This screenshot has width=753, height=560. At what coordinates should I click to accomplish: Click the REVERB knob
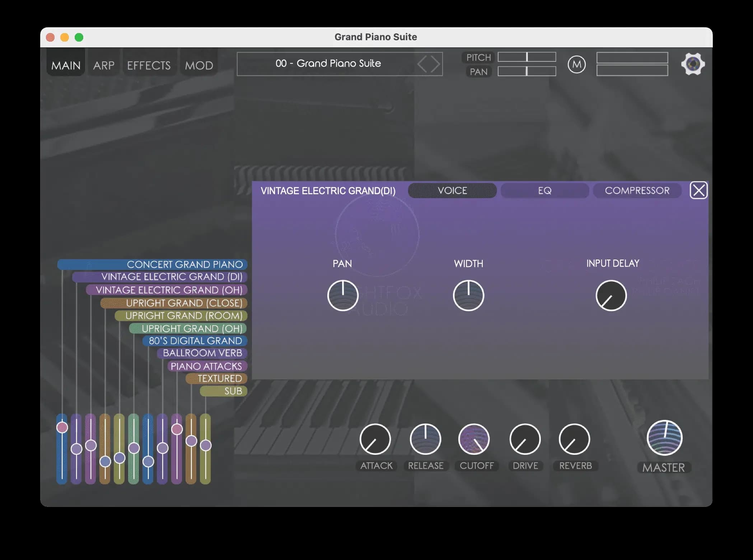coord(575,439)
